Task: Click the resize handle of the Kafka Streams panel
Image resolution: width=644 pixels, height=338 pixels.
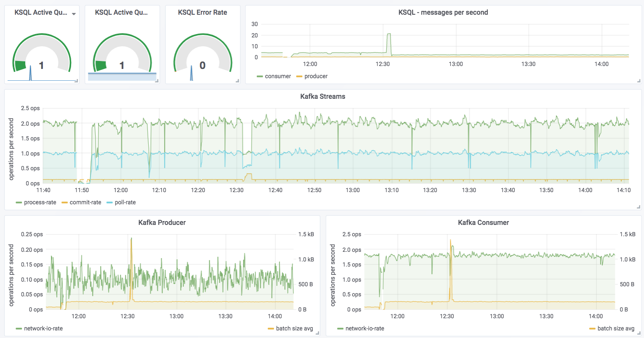Action: tap(639, 207)
